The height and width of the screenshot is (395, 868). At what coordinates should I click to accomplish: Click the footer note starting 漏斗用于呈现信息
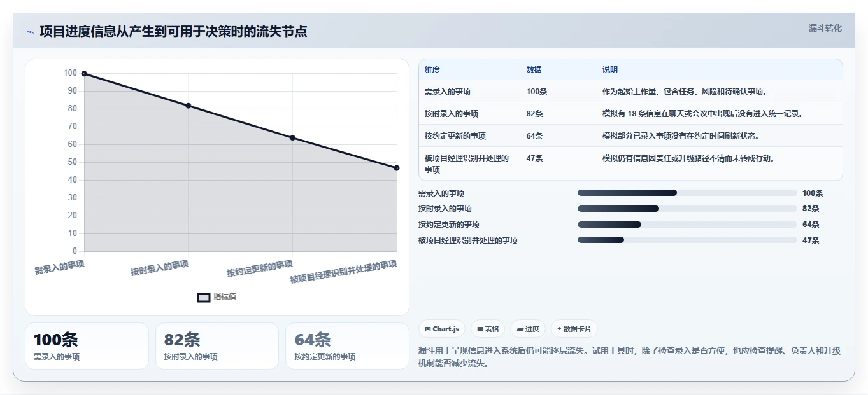(629, 357)
